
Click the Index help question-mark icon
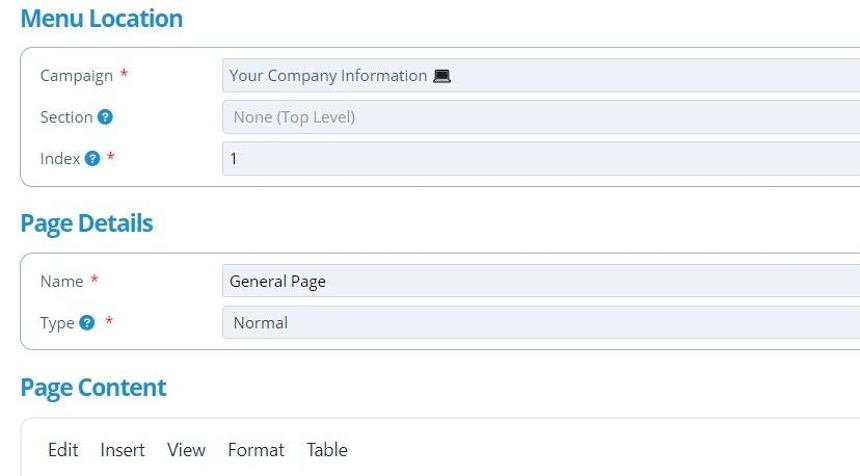pyautogui.click(x=93, y=159)
